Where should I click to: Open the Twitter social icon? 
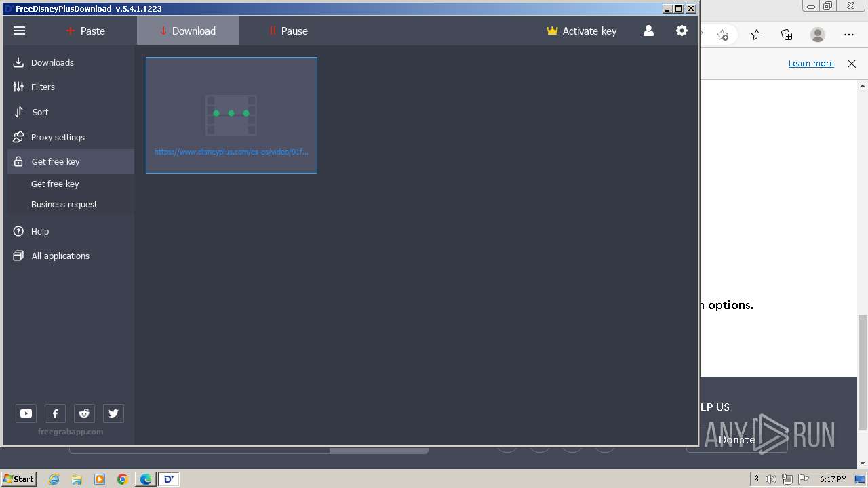click(113, 413)
